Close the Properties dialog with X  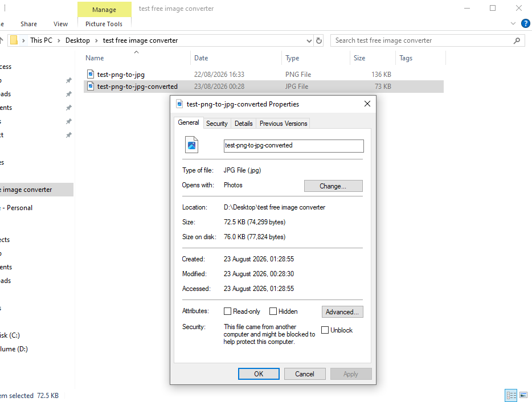click(x=367, y=104)
